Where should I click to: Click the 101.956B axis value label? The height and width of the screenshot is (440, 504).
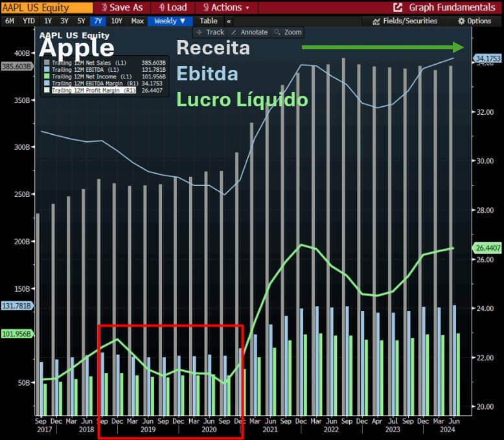click(x=17, y=334)
